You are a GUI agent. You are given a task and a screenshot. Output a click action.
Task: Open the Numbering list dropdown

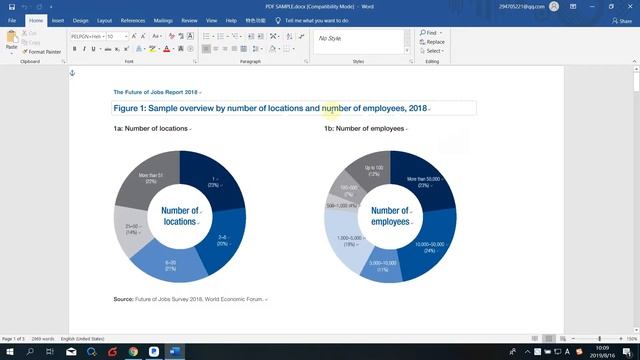227,37
